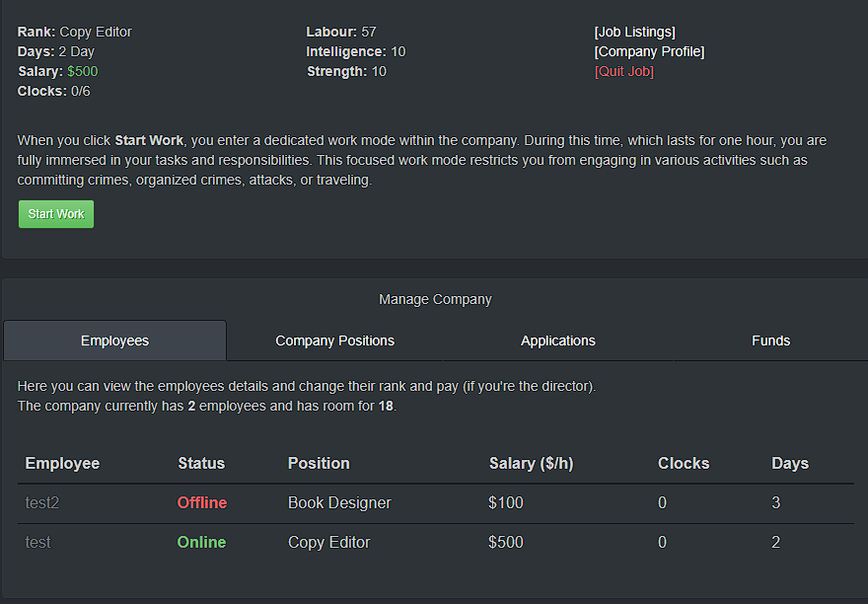Open the Job Listings link
The height and width of the screenshot is (604, 868).
pyautogui.click(x=634, y=32)
